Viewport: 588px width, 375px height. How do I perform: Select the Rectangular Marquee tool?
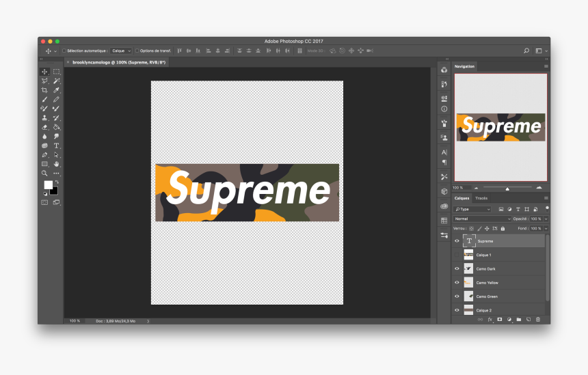click(56, 72)
